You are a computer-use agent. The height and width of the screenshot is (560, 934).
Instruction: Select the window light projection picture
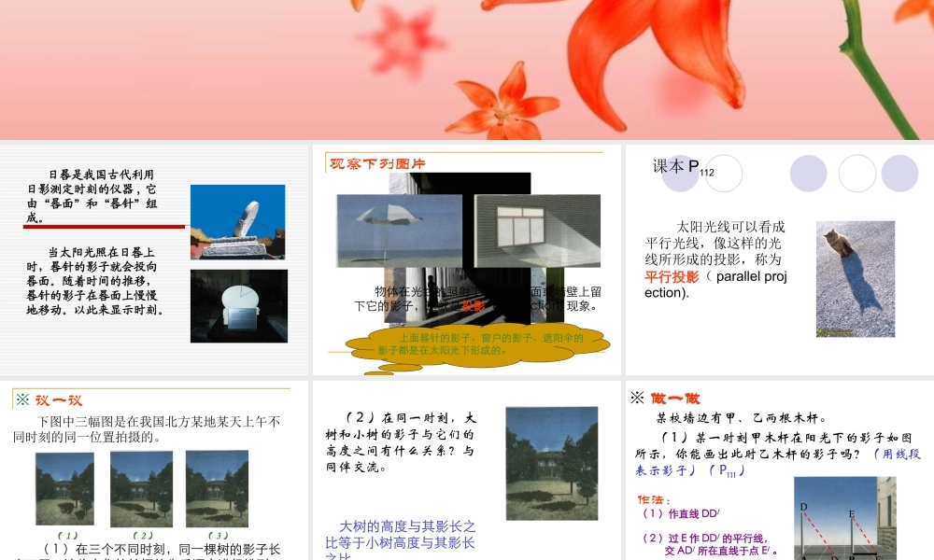tap(537, 231)
